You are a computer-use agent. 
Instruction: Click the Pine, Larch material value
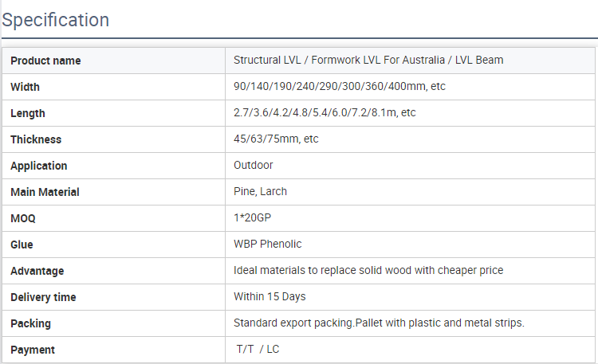click(x=260, y=192)
